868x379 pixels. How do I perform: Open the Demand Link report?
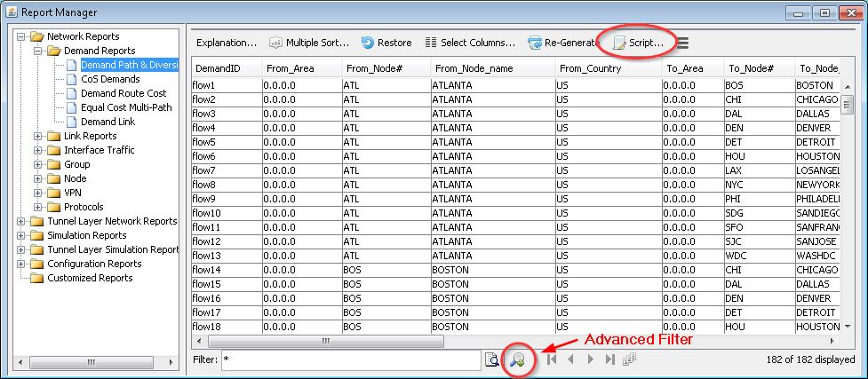pos(108,122)
